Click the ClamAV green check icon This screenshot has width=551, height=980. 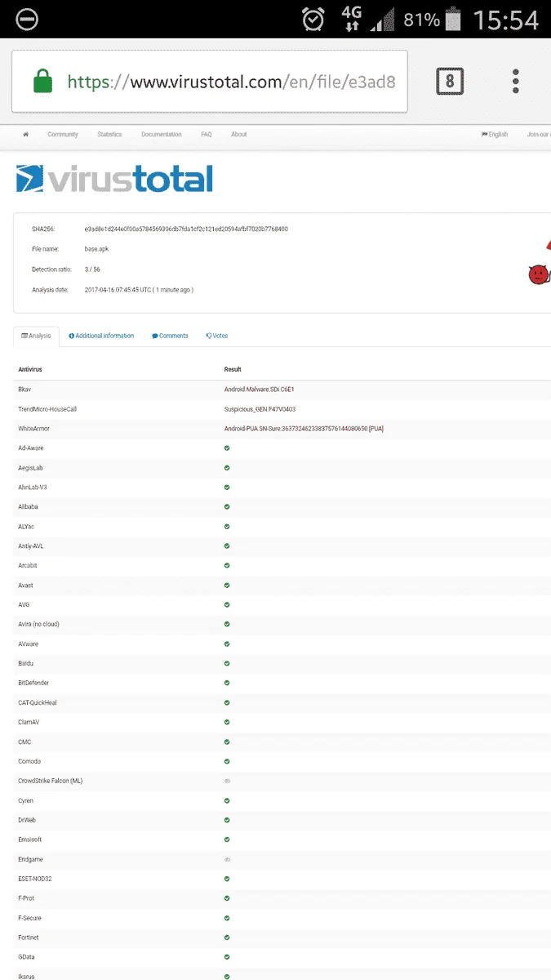(227, 722)
